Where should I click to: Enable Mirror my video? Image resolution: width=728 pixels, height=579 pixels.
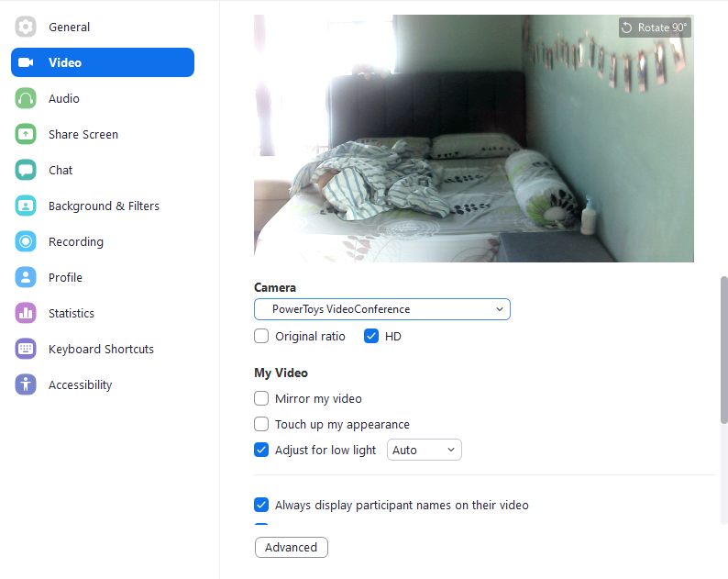pos(261,398)
